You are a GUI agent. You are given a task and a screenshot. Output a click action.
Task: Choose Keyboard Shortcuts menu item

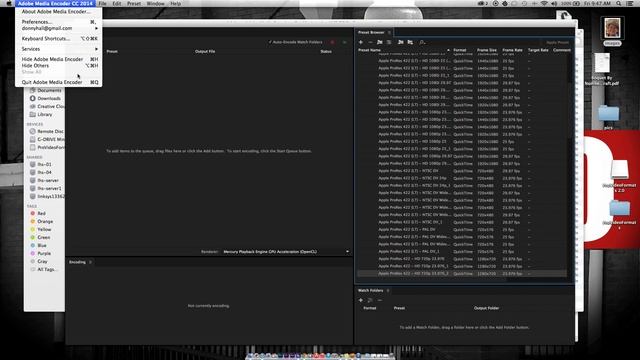coord(59,38)
